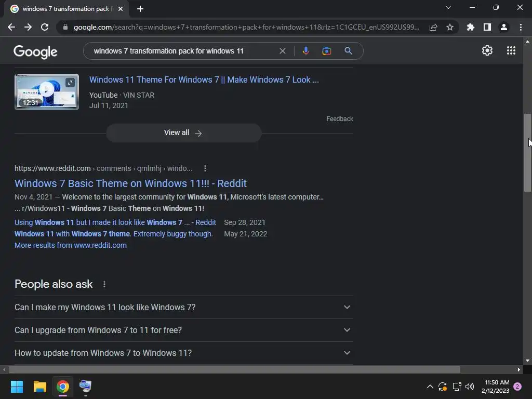Play the 12:31 video thumbnail

pos(46,91)
